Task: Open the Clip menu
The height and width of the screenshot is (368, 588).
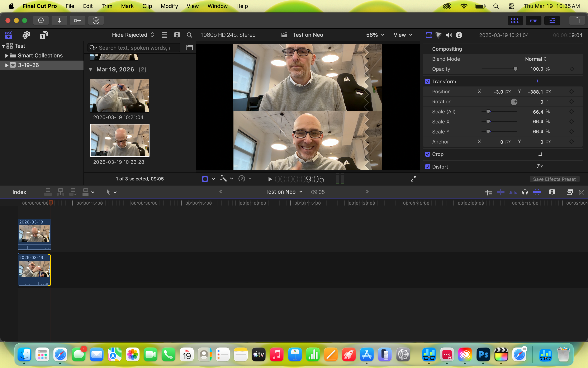Action: pyautogui.click(x=147, y=6)
